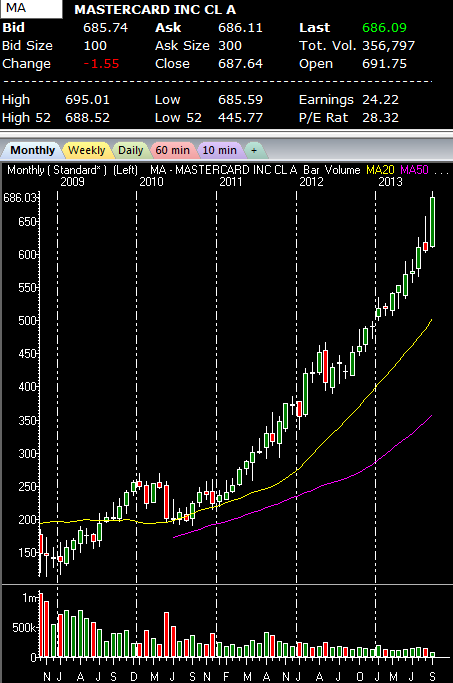Click the 2010 year label on chart
This screenshot has height=683, width=453.
pyautogui.click(x=151, y=182)
